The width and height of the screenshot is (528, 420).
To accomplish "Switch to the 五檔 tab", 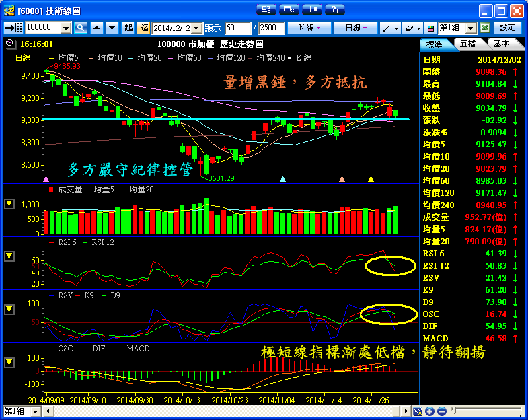I will coord(467,44).
